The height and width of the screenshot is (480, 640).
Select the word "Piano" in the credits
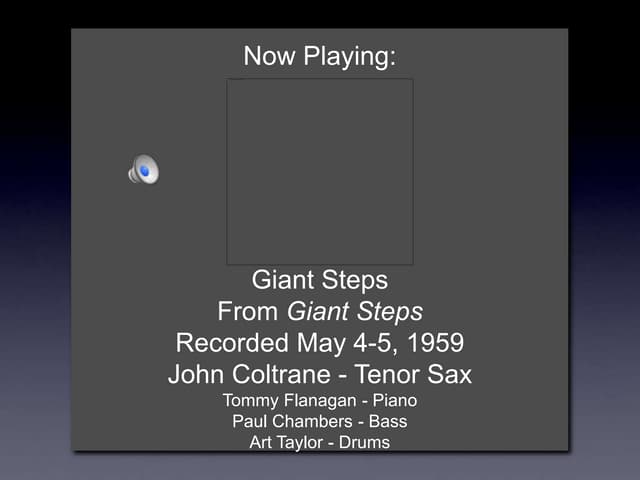click(x=390, y=400)
